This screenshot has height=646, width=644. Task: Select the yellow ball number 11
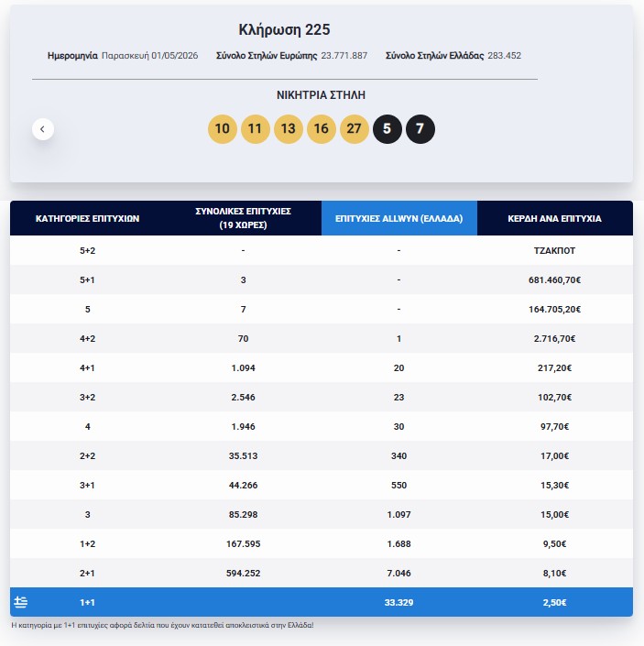pos(256,129)
